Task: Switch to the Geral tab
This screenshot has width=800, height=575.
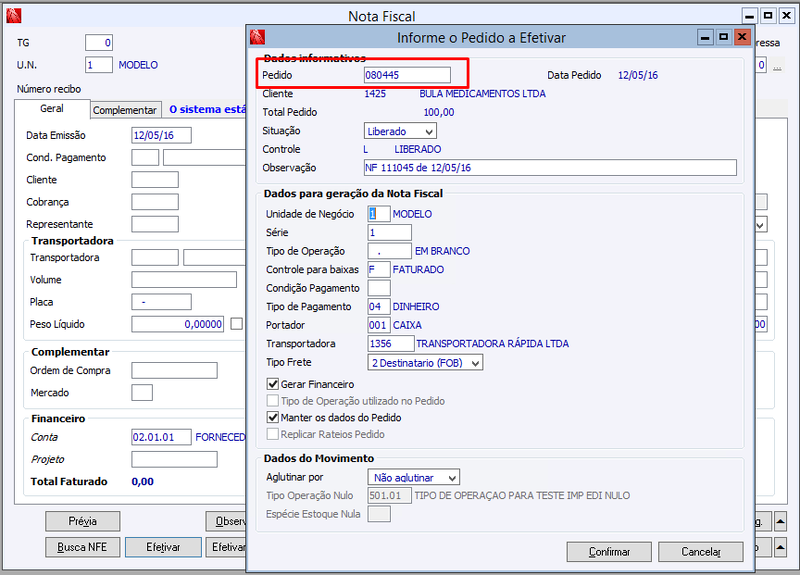Action: [x=52, y=109]
